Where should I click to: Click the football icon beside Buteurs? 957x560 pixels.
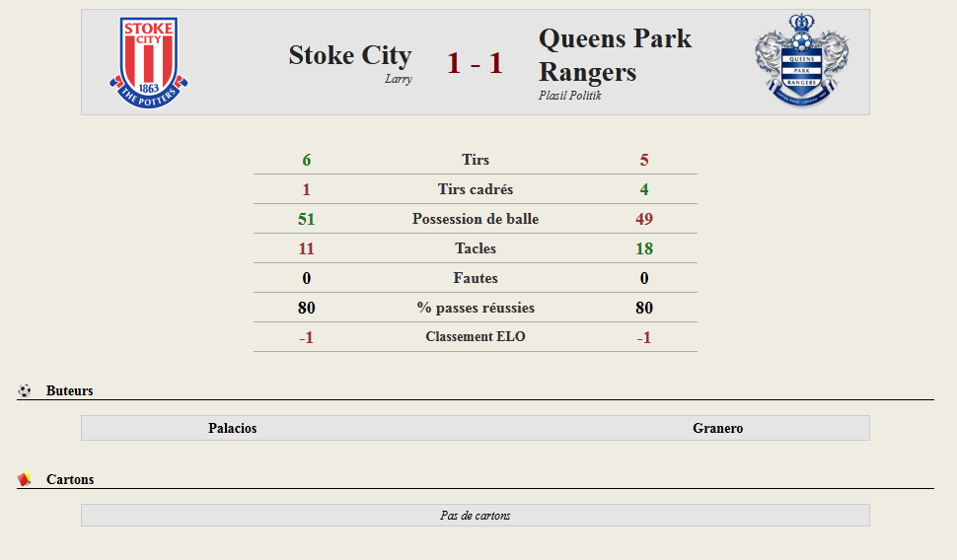point(25,390)
